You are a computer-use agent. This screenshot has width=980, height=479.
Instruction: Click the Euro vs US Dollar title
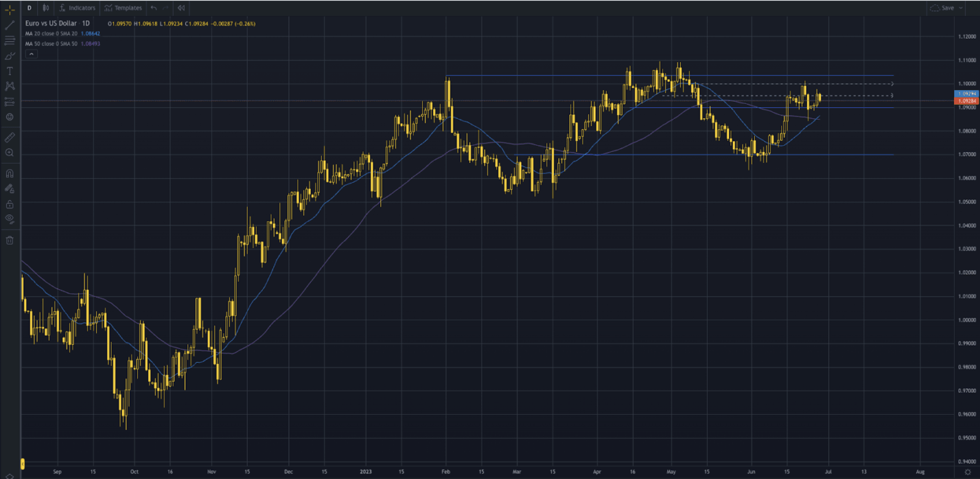click(x=51, y=24)
